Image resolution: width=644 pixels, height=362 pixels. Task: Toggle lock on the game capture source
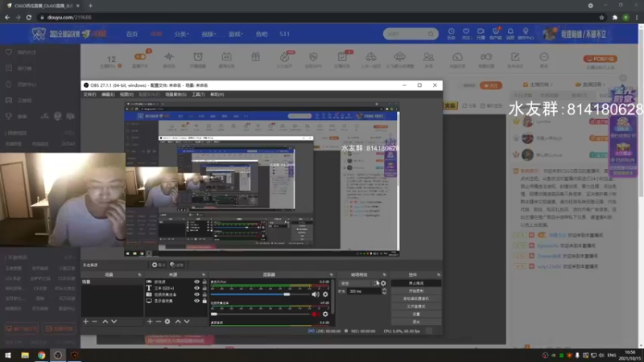pyautogui.click(x=204, y=282)
